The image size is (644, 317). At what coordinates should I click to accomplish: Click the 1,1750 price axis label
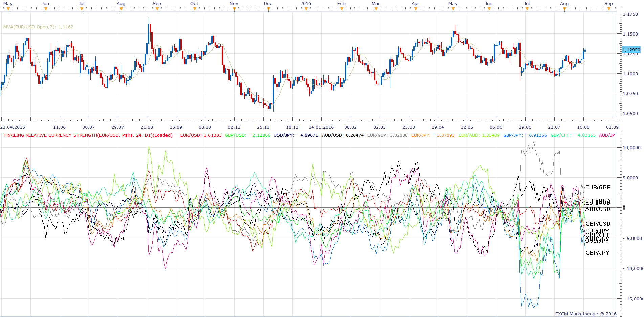(x=630, y=14)
